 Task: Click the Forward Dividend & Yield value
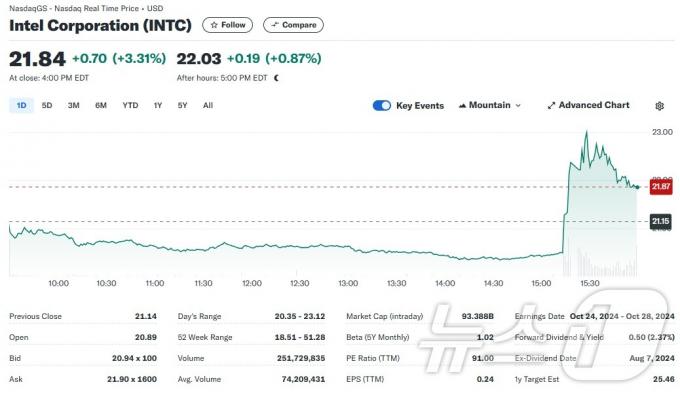coord(652,337)
